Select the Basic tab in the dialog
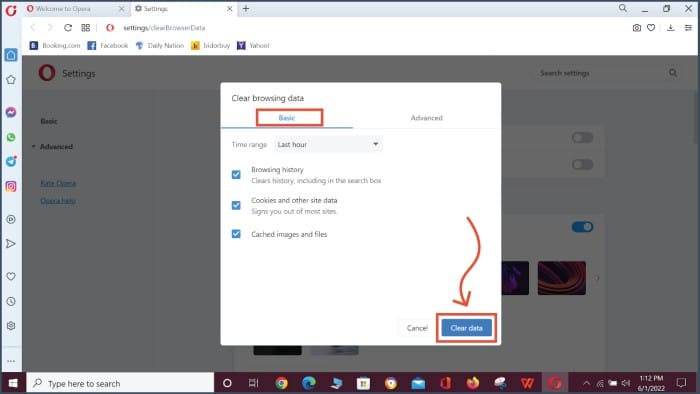700x394 pixels. pyautogui.click(x=287, y=118)
